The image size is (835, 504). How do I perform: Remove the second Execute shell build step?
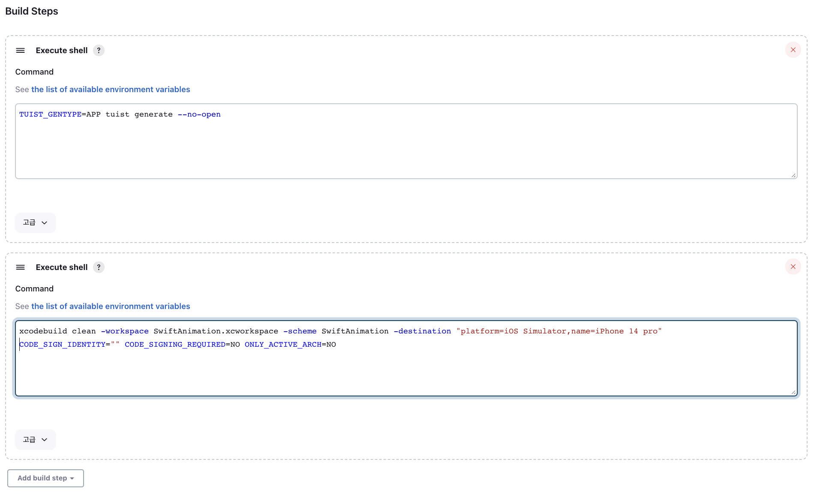793,267
